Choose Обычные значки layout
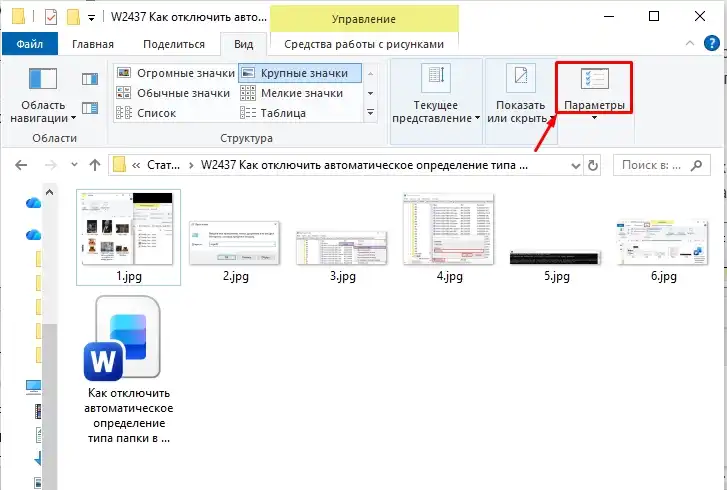This screenshot has height=490, width=727. pos(173,93)
